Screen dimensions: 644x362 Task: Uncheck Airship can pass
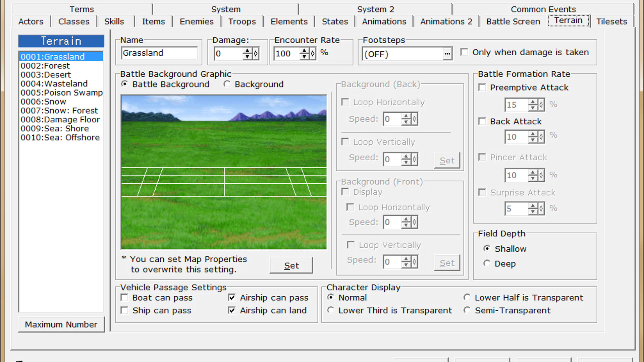coord(232,298)
